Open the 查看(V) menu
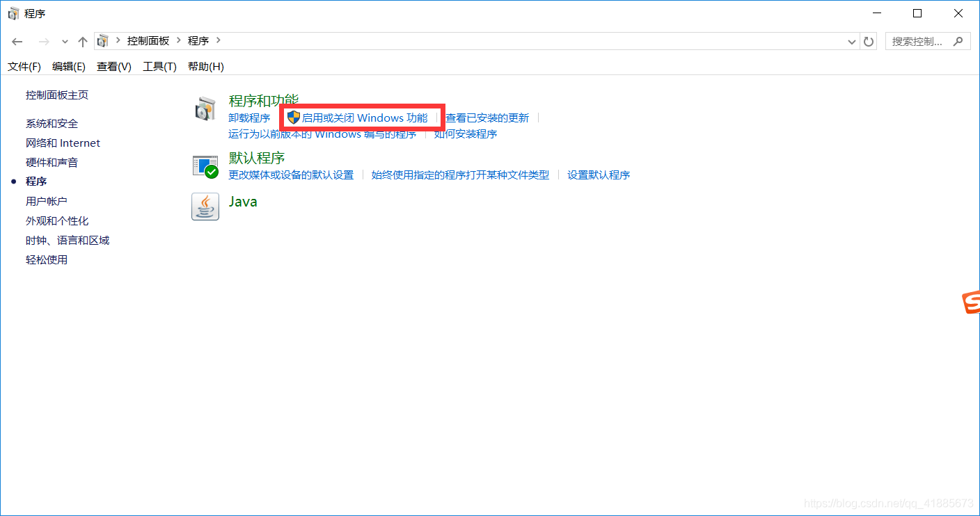The height and width of the screenshot is (516, 980). (114, 67)
